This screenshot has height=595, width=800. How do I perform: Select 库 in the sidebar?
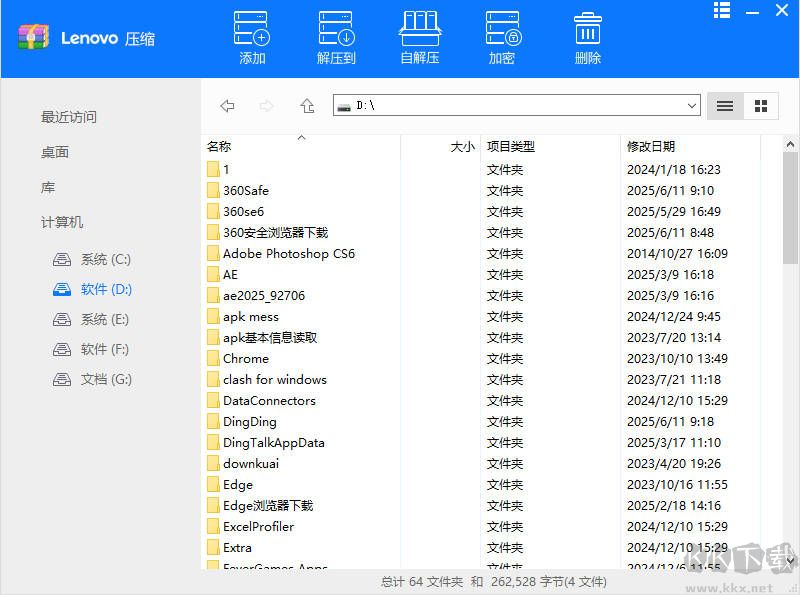48,187
